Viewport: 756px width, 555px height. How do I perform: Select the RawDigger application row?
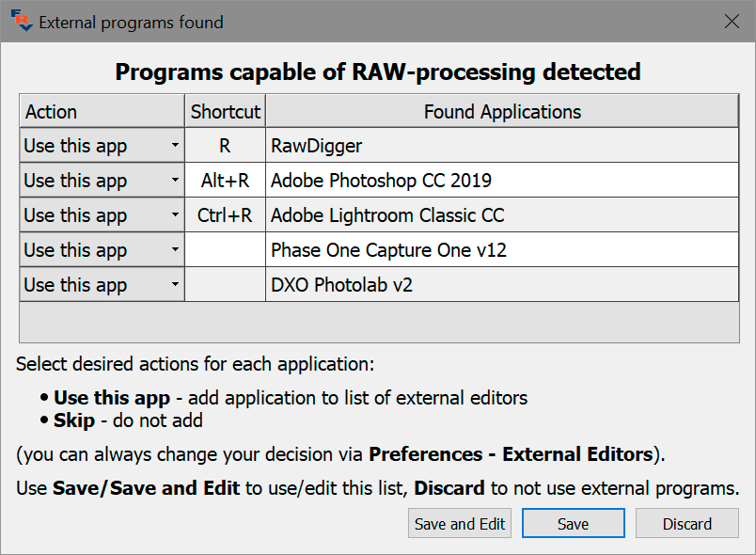(502, 146)
